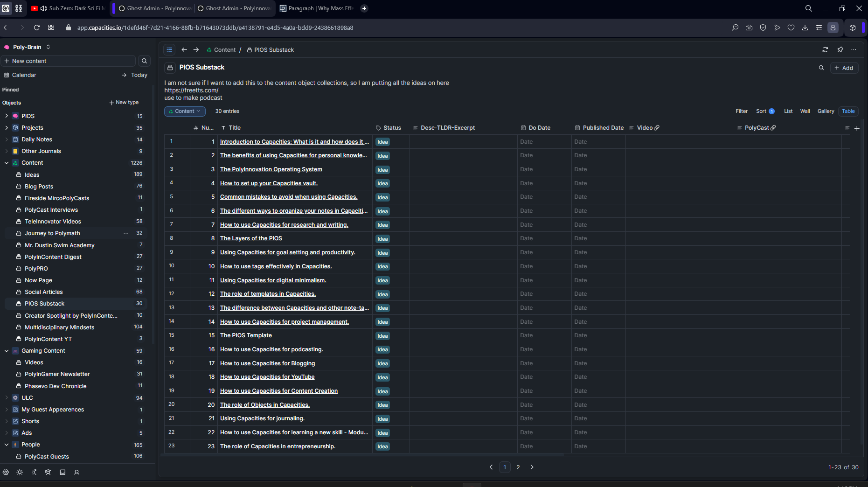This screenshot has width=868, height=487.
Task: Add a new column with plus icon
Action: pyautogui.click(x=857, y=128)
